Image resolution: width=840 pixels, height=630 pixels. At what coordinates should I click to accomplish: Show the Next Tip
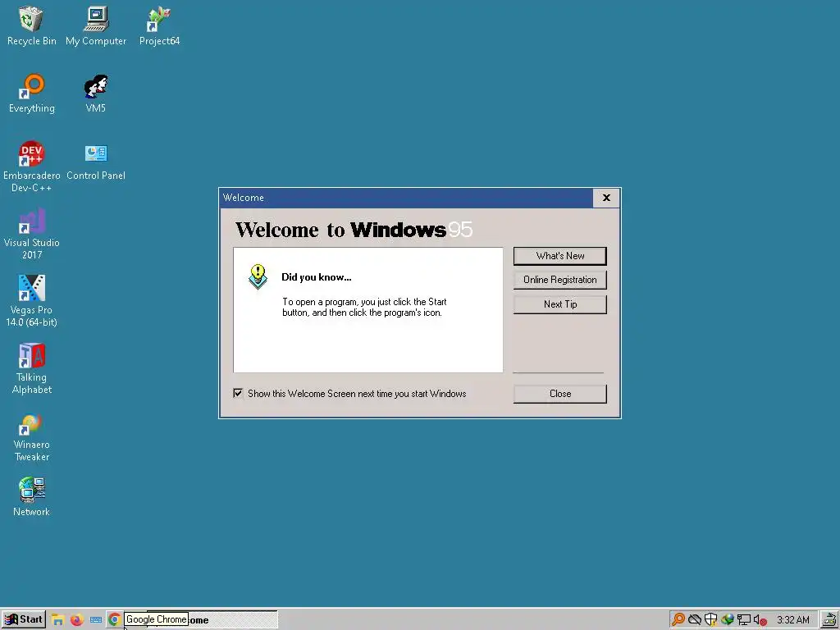coord(559,304)
